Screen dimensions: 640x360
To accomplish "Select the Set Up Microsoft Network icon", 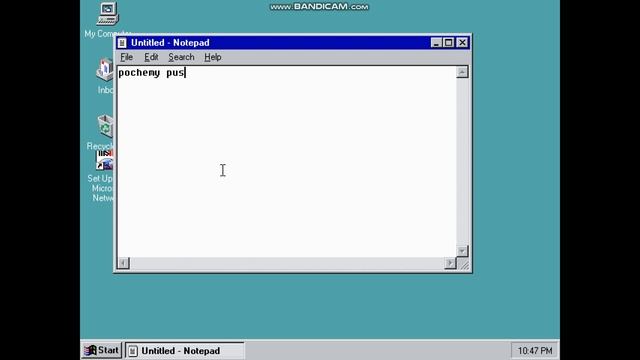I will (104, 160).
